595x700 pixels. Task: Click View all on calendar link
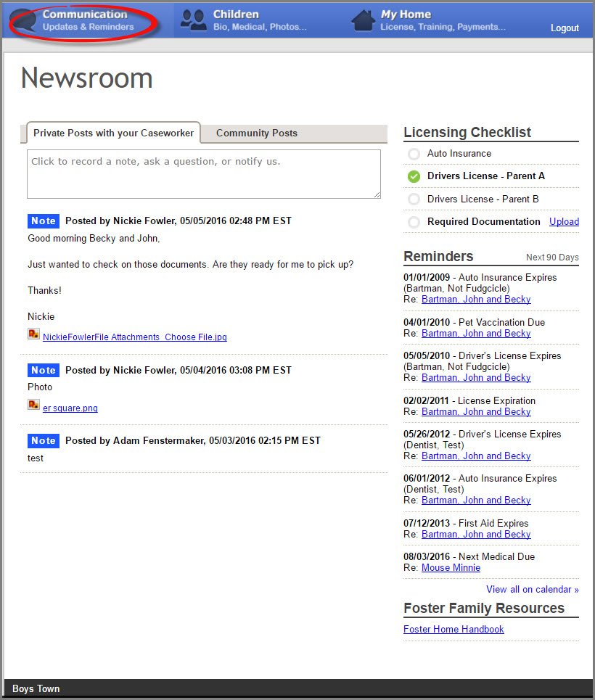[533, 589]
